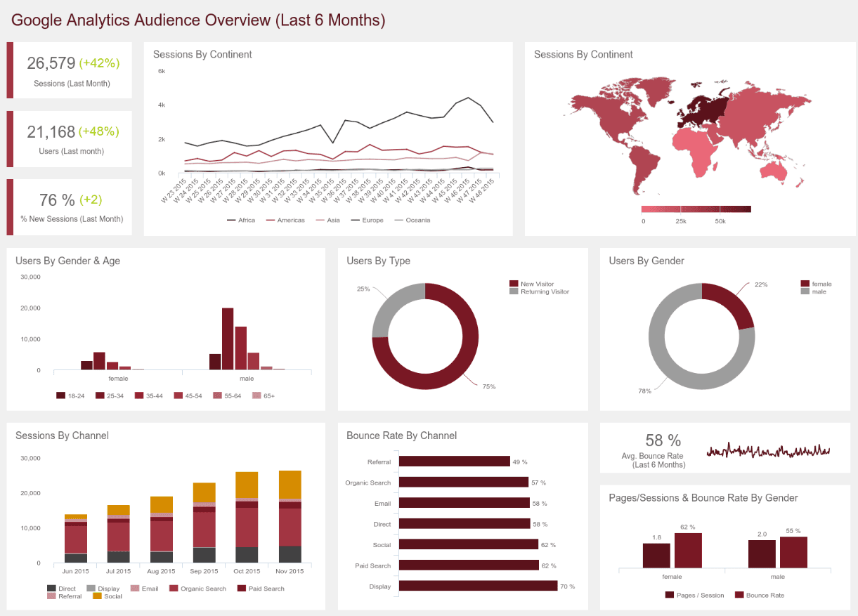Click Social in Sessions By Channel legend
Viewport: 858px width, 616px height.
coord(108,596)
